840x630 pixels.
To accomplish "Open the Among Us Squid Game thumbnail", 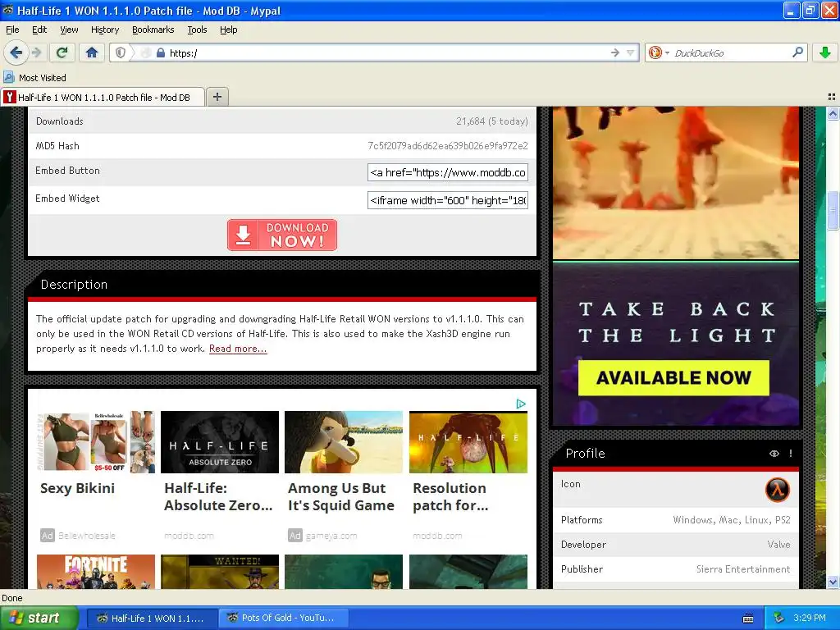I will point(344,442).
